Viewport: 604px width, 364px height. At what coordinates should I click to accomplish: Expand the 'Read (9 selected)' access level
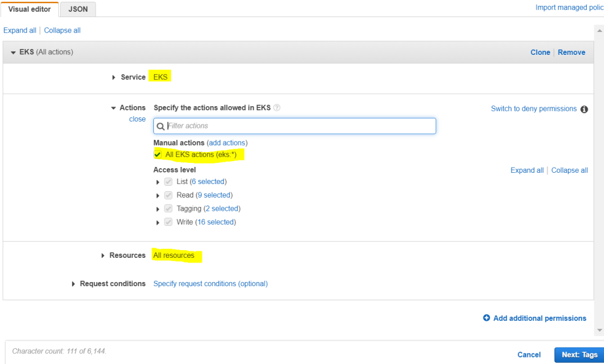(x=157, y=195)
